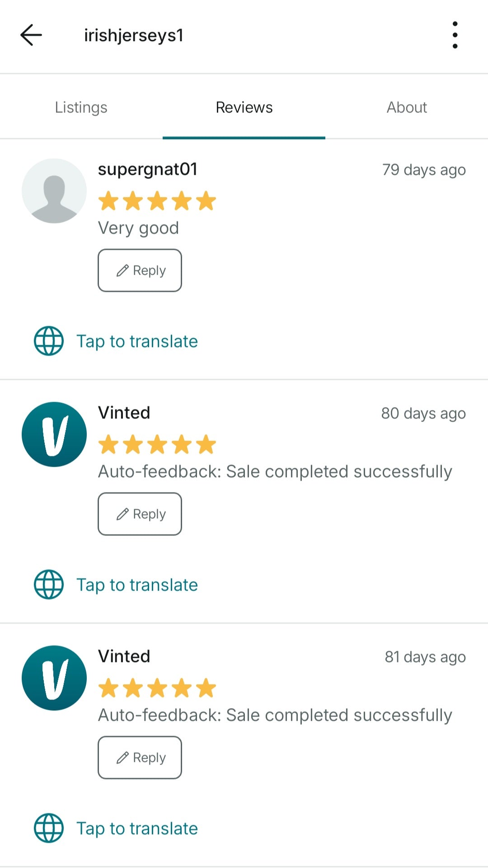488x868 pixels.
Task: Tap Vinted logo on 81 days ago review
Action: (54, 678)
